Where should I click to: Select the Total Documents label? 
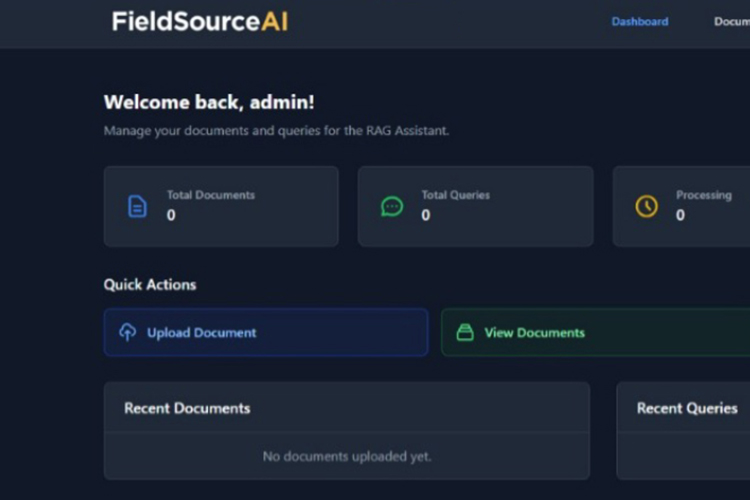(x=210, y=195)
